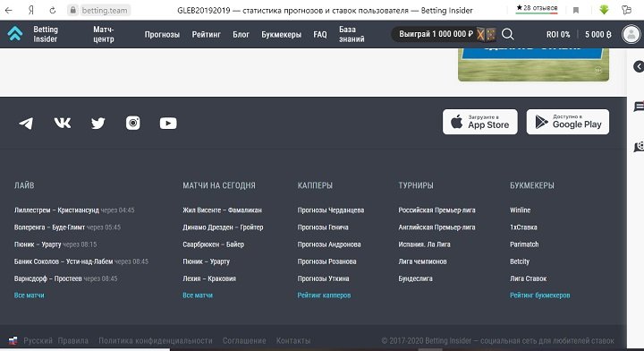Open the Instagram icon link
The height and width of the screenshot is (351, 644).
[x=133, y=123]
